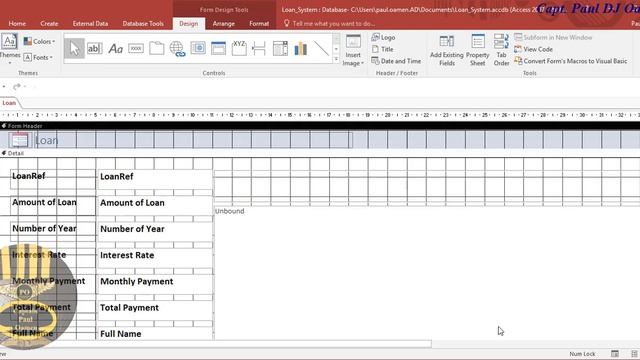Select the Loan title label in the header
The height and width of the screenshot is (360, 640).
pos(192,140)
